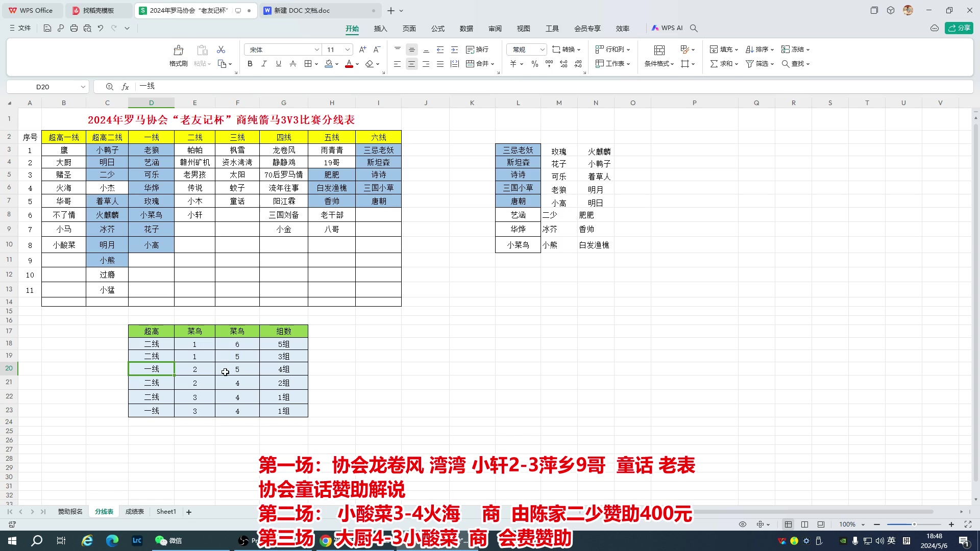Click column header D
This screenshot has height=551, width=980.
point(151,103)
